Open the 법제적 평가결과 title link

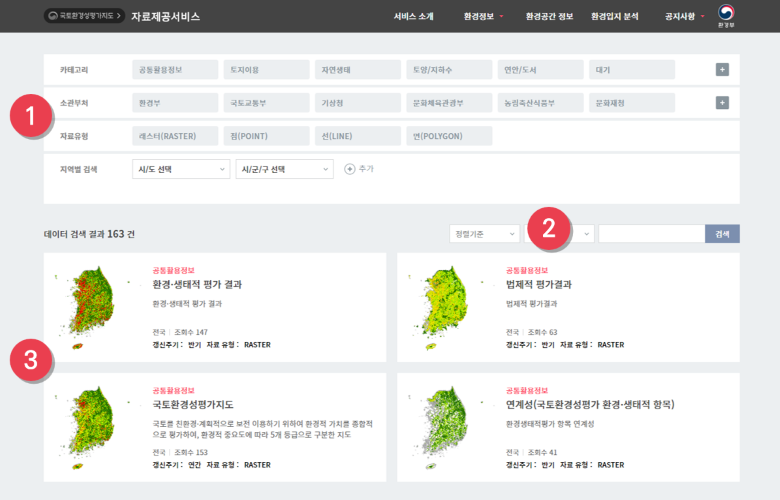(x=539, y=285)
